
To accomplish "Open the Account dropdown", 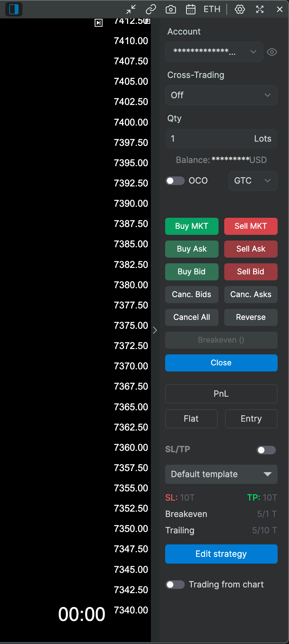I will point(214,52).
